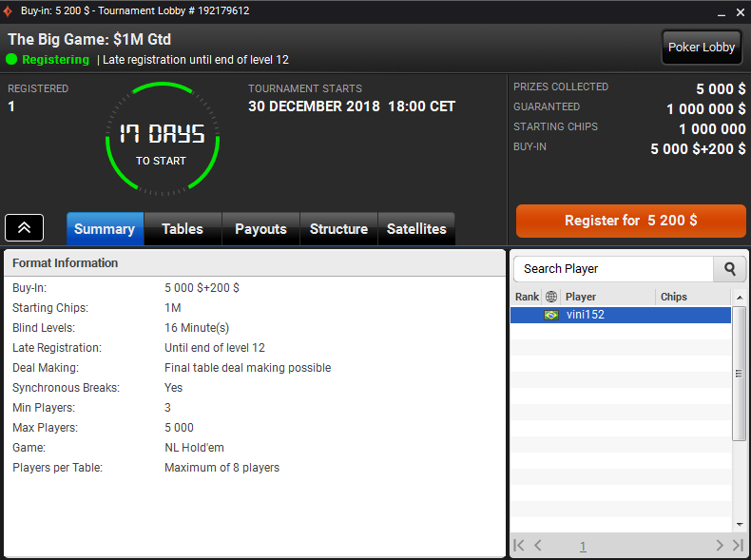Click the partypoker diamond logo in title bar

click(x=10, y=10)
